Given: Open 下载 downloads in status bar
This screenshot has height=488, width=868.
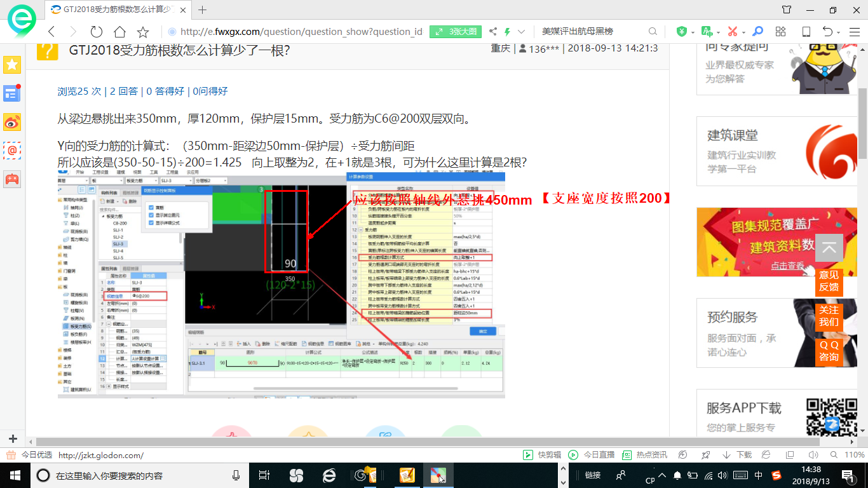Looking at the screenshot, I should click(x=736, y=455).
